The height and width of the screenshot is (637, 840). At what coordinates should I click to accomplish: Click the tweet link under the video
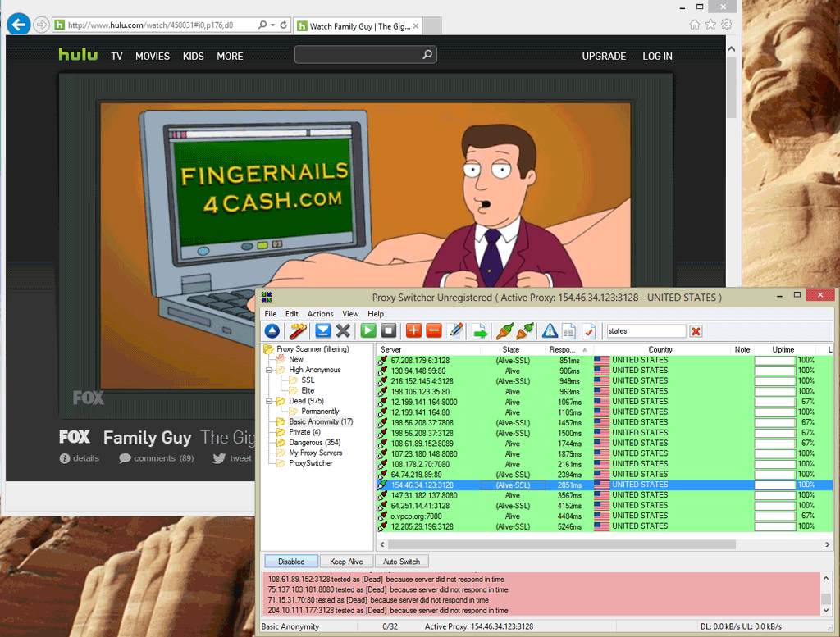[x=232, y=458]
